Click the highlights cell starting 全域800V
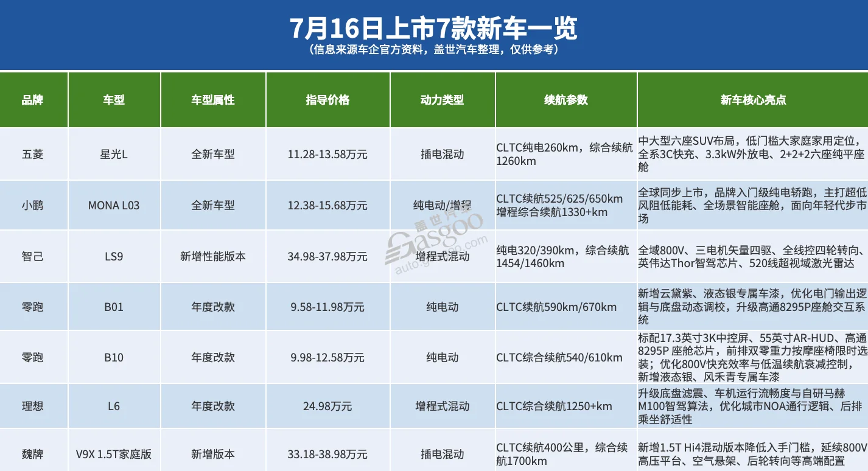 pos(753,256)
